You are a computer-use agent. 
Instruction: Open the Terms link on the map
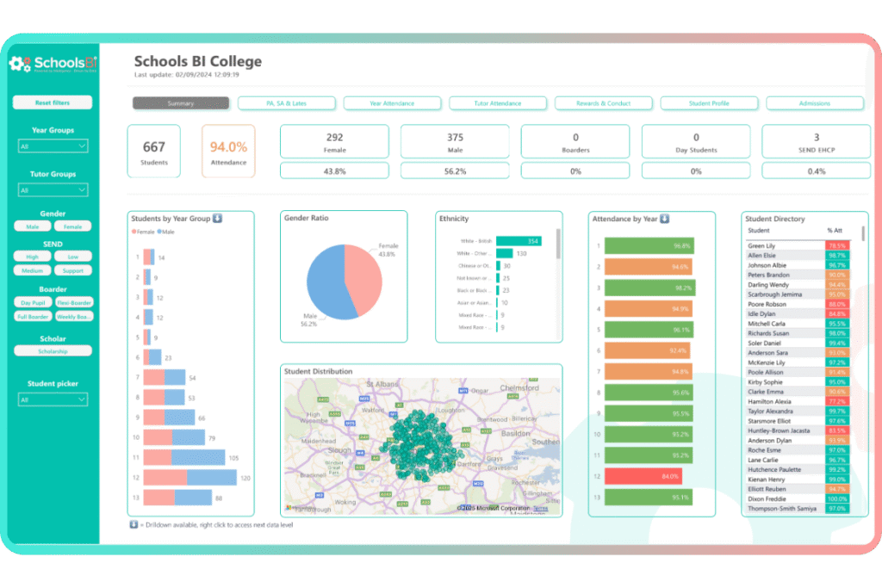click(540, 509)
